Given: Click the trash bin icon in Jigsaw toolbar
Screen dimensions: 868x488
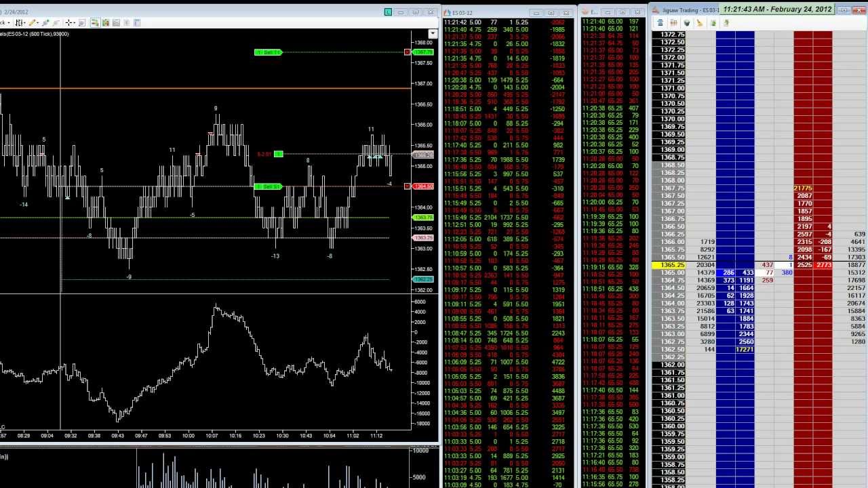Looking at the screenshot, I should [x=686, y=23].
